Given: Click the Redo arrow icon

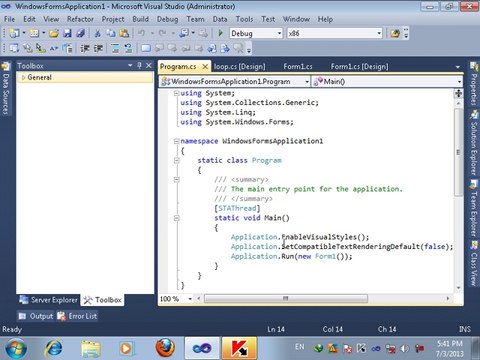Looking at the screenshot, I should point(163,33).
